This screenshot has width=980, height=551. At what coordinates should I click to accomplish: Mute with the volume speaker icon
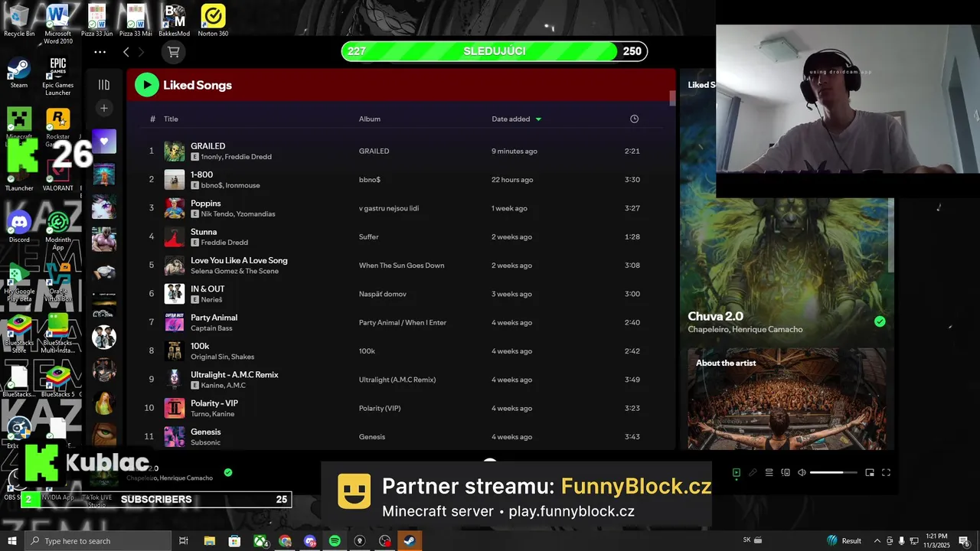(x=802, y=473)
